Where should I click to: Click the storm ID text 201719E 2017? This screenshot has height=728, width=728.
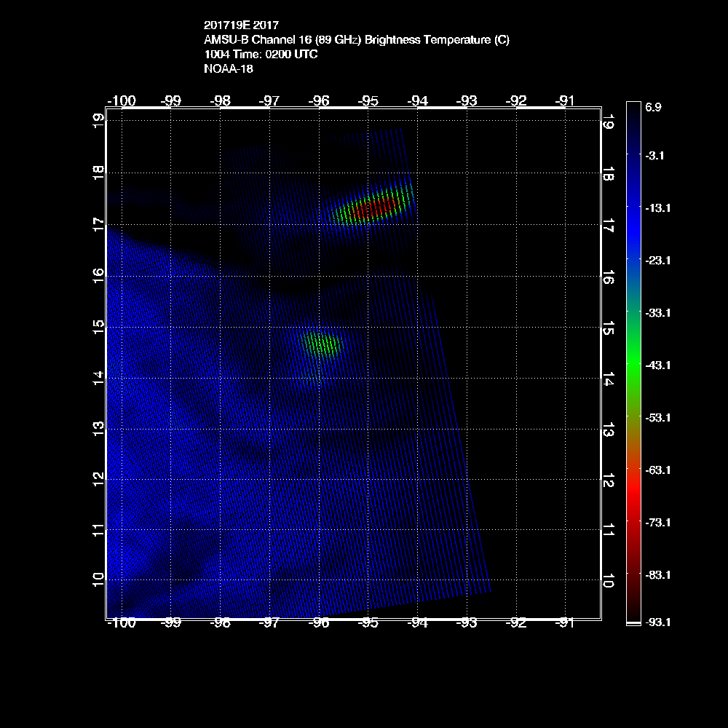241,25
